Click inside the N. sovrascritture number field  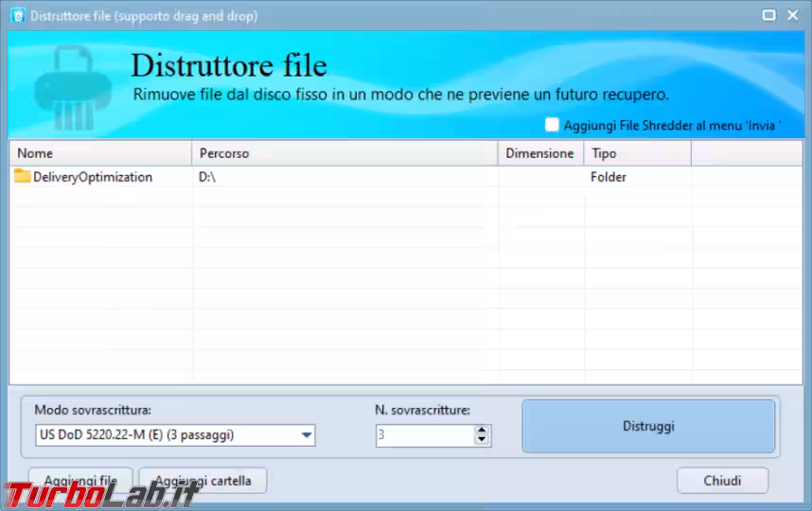pos(423,435)
